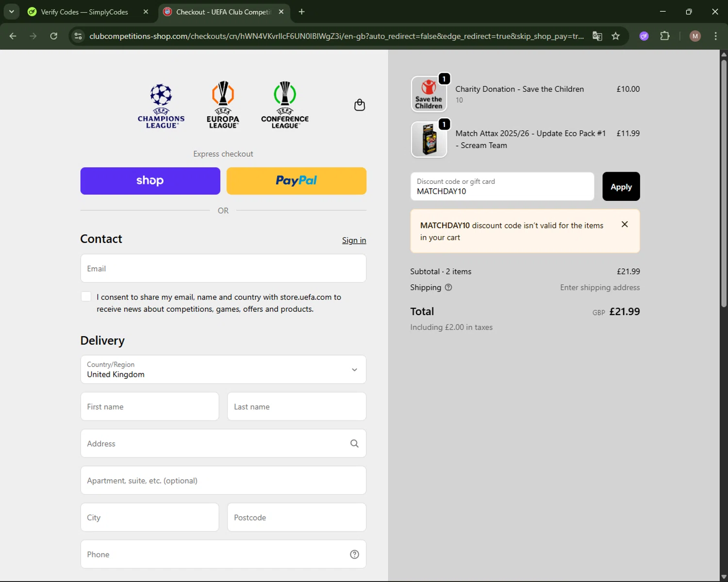Click the Discount code or gift card field
This screenshot has height=582, width=728.
[x=502, y=186]
